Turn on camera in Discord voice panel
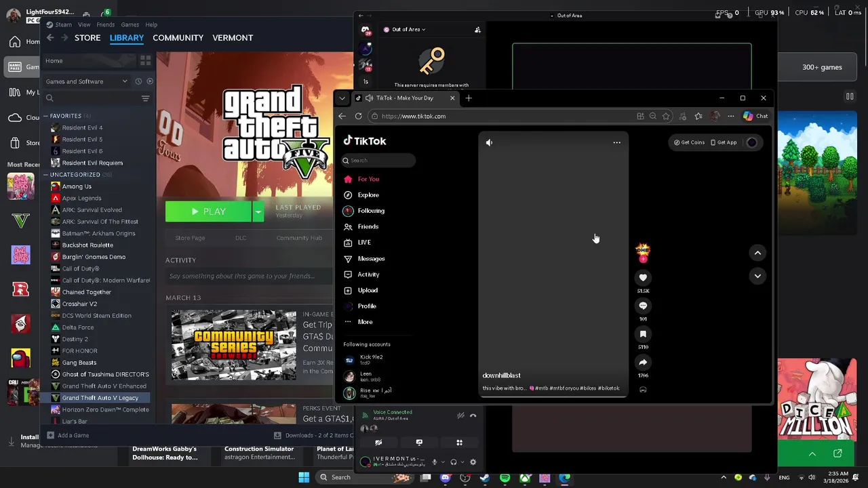This screenshot has height=488, width=868. [x=378, y=443]
